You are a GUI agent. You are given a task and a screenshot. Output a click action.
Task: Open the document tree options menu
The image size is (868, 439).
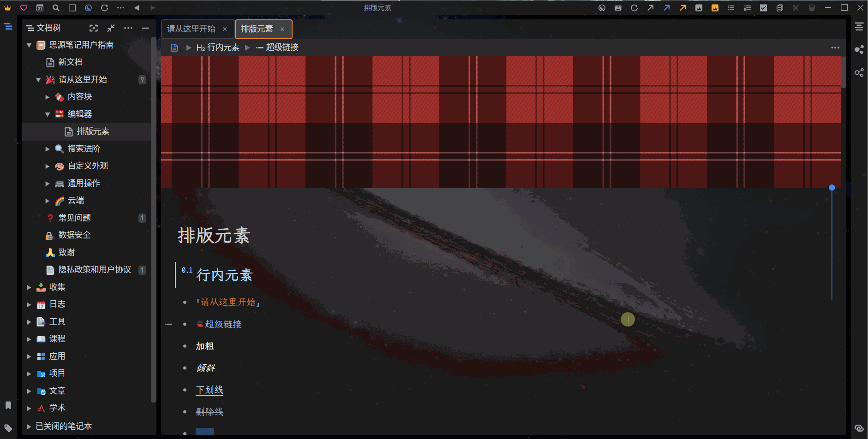(128, 28)
